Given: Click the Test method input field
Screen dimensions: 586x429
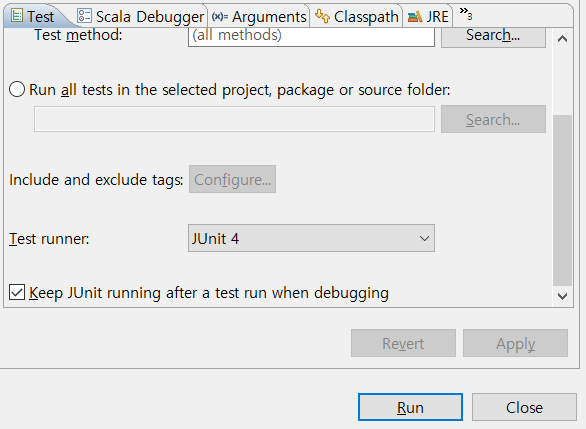Looking at the screenshot, I should click(x=311, y=36).
